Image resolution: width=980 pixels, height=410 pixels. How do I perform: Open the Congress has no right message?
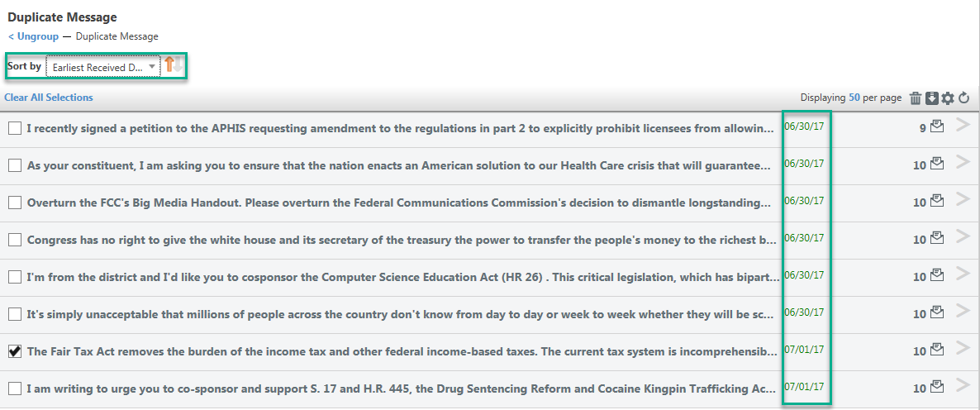402,240
